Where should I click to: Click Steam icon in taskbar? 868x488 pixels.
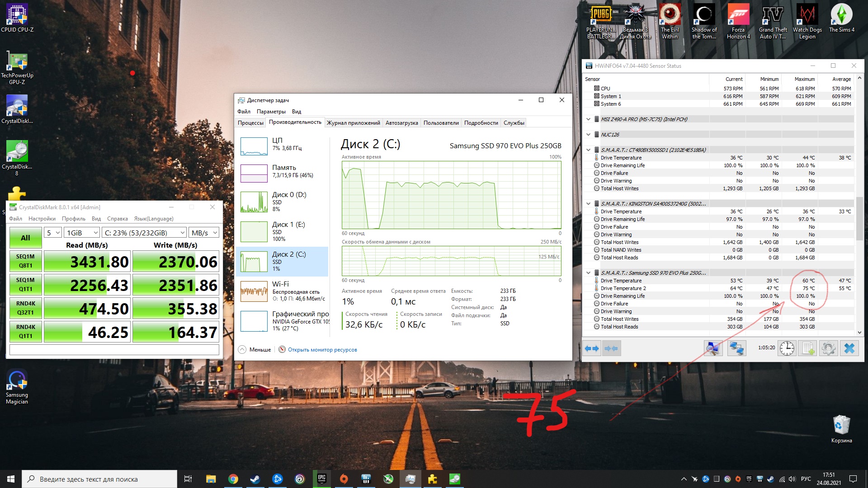click(255, 479)
